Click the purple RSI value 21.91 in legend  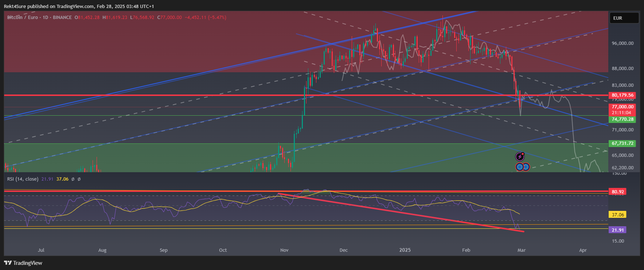click(47, 179)
